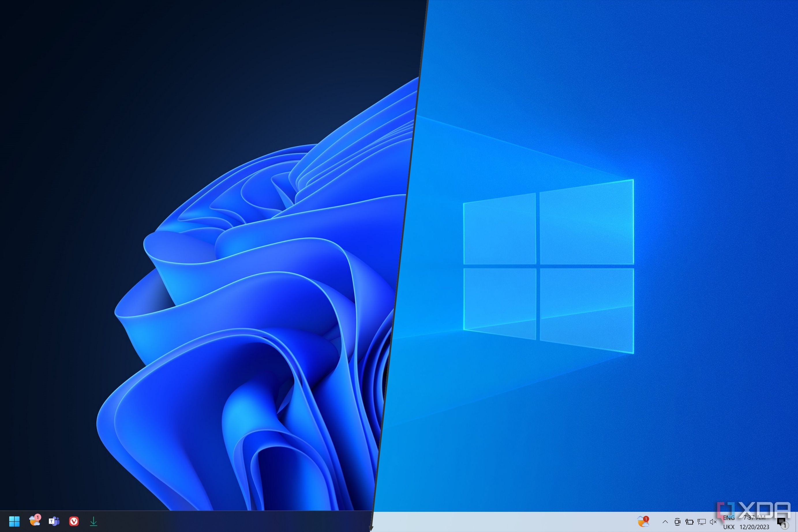Open quick settings volume slider area
Viewport: 798px width, 532px height.
(713, 522)
